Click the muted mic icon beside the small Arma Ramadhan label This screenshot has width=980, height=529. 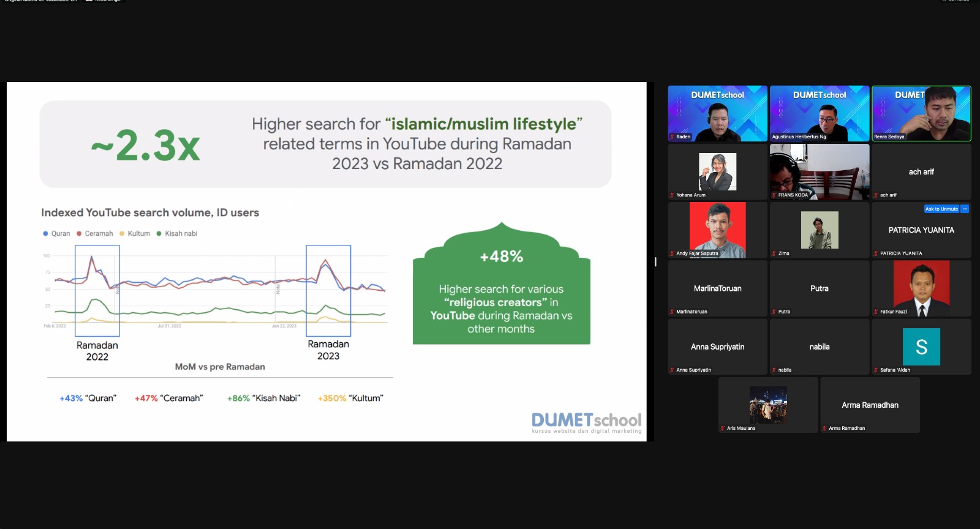(824, 428)
